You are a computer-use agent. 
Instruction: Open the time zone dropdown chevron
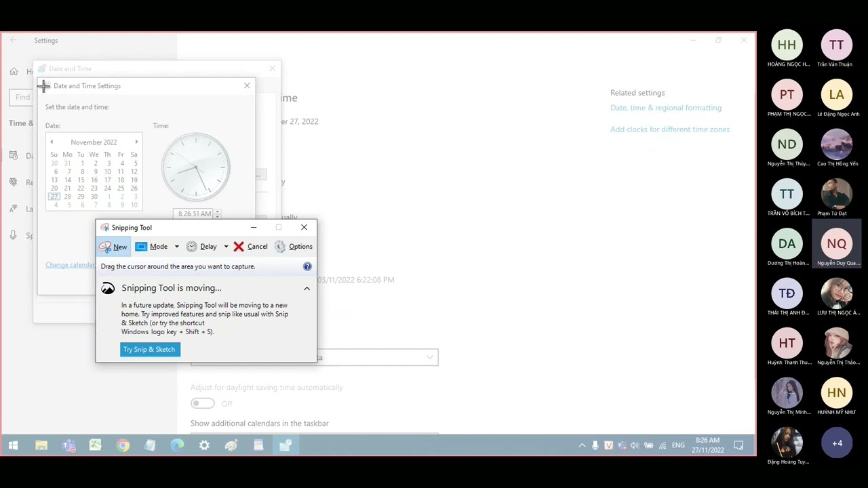coord(430,357)
